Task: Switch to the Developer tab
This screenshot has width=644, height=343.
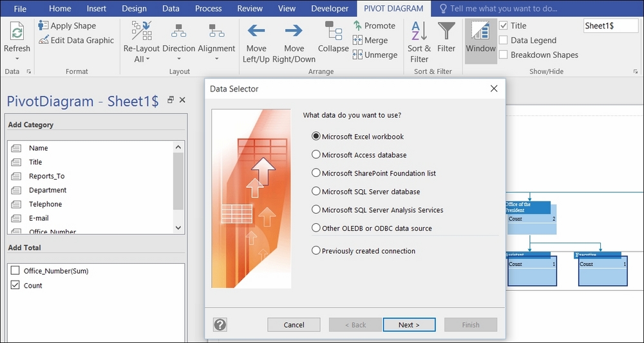Action: pyautogui.click(x=330, y=8)
